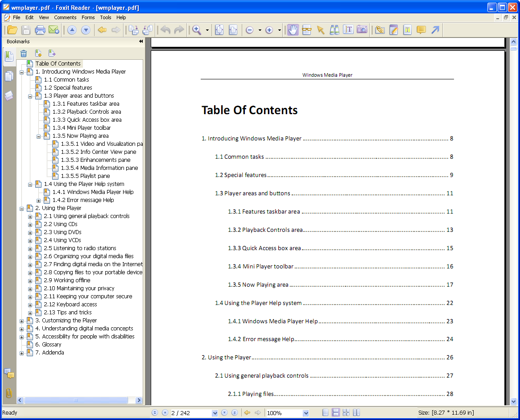The width and height of the screenshot is (520, 420).
Task: Open the Comments menu
Action: click(65, 17)
